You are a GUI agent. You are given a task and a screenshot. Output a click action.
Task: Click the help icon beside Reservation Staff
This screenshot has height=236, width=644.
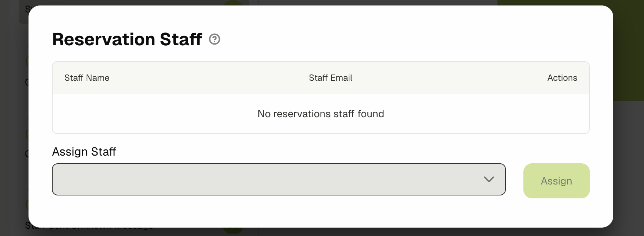[x=215, y=39]
